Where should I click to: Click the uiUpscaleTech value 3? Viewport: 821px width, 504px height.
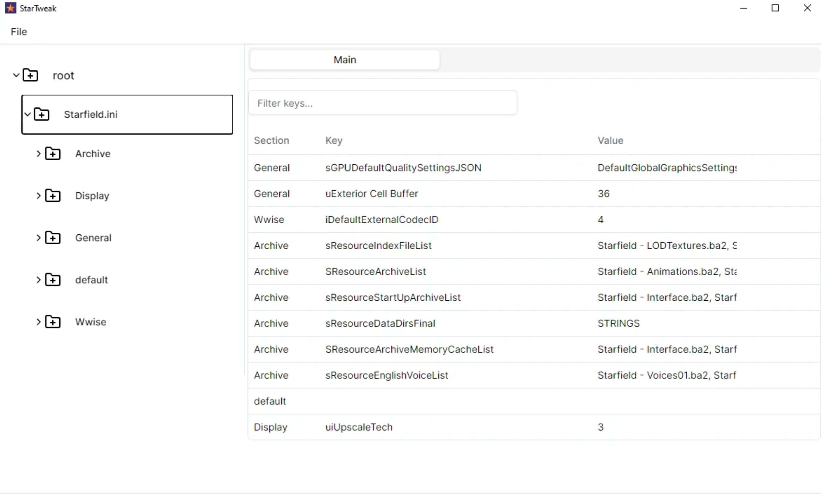tap(600, 427)
